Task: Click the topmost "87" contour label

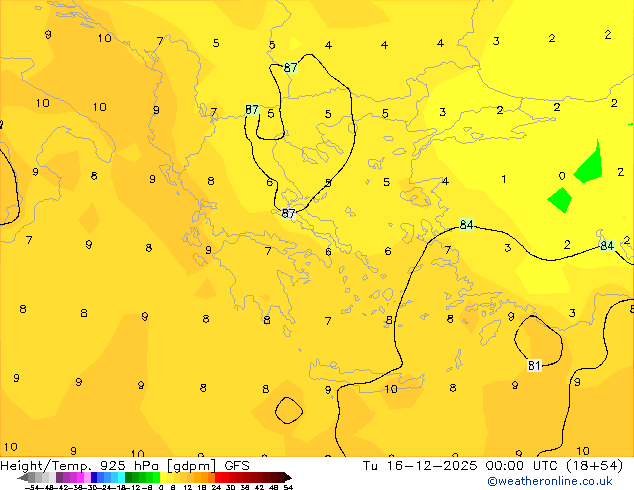Action: tap(290, 67)
